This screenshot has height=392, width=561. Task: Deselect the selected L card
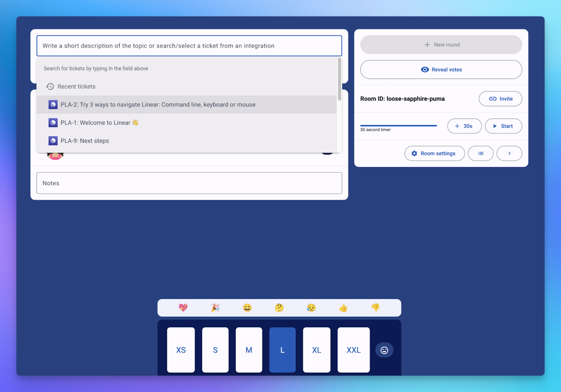point(282,350)
